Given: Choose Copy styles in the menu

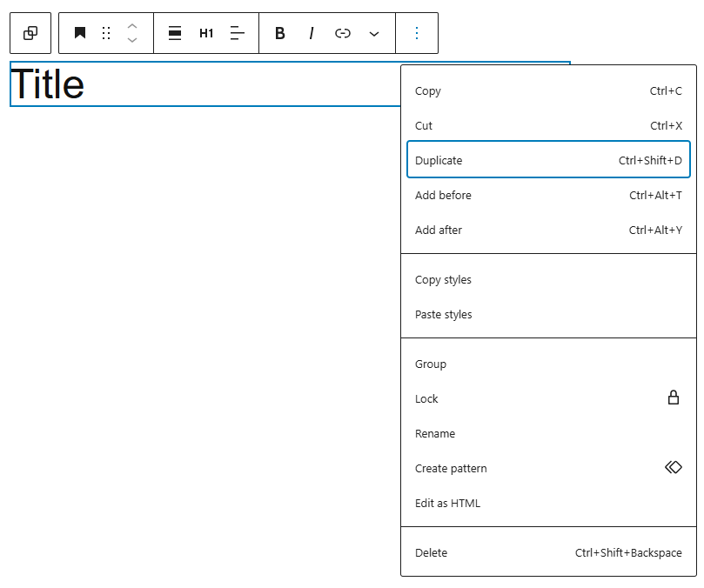Looking at the screenshot, I should pyautogui.click(x=442, y=279).
